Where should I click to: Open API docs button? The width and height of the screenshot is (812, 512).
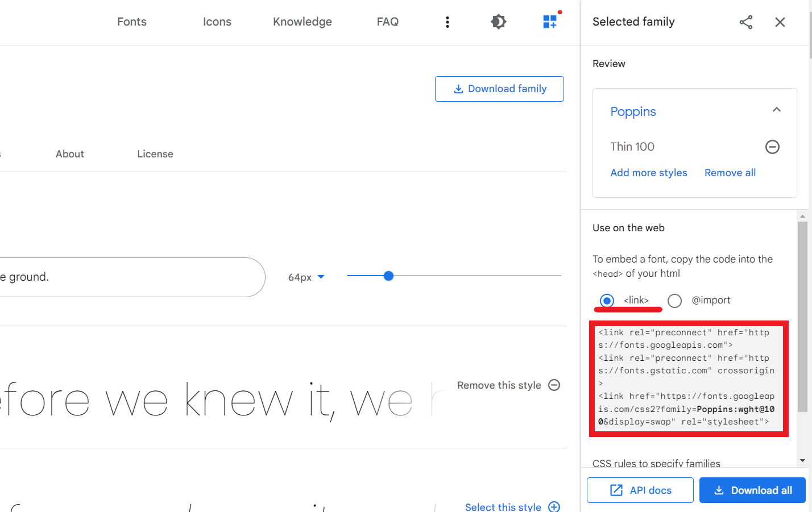pos(640,490)
